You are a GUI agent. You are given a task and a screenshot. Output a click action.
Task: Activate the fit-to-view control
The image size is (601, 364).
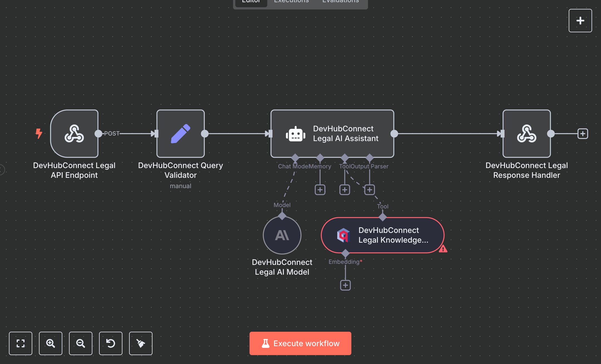(x=21, y=343)
